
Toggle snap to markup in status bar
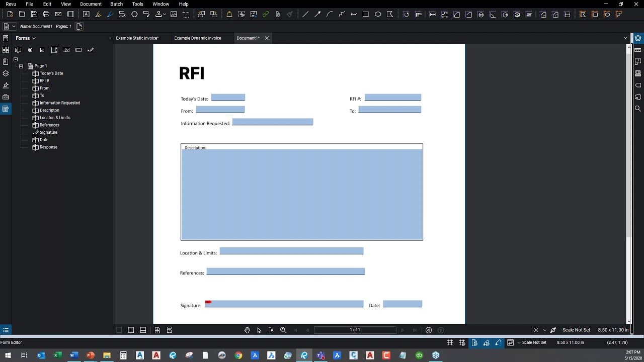pos(486,342)
